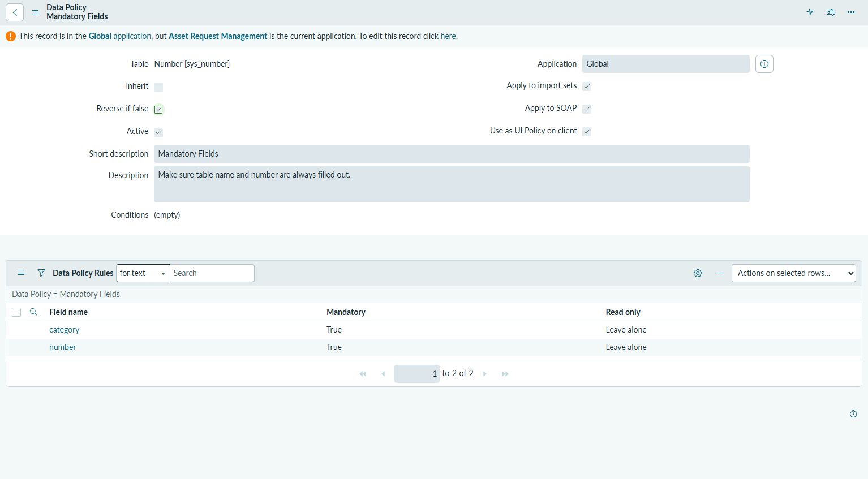Sort by Read only column header
This screenshot has height=479, width=868.
click(x=623, y=312)
